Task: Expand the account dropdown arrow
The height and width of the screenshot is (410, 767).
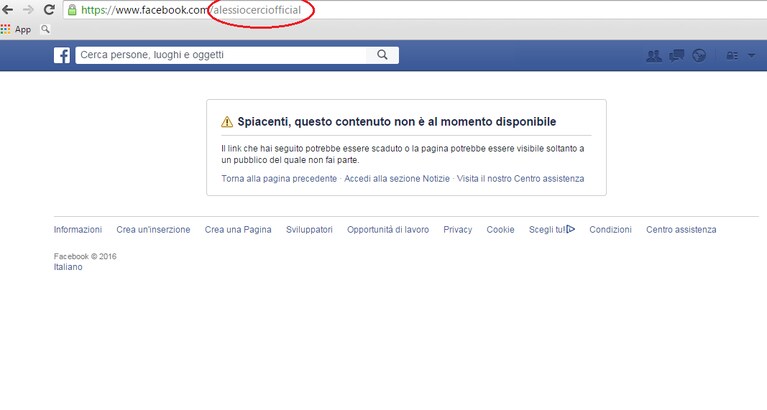Action: coord(751,56)
